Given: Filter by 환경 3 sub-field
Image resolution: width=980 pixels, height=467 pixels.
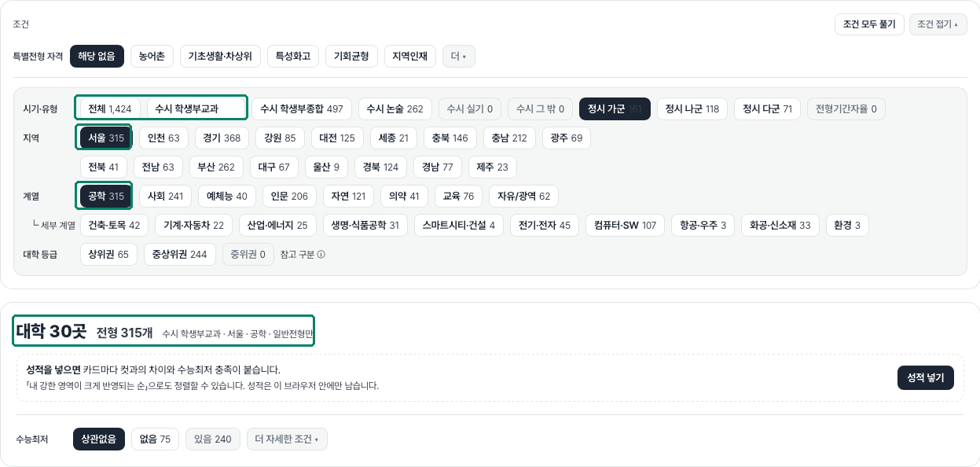Looking at the screenshot, I should click(x=847, y=226).
